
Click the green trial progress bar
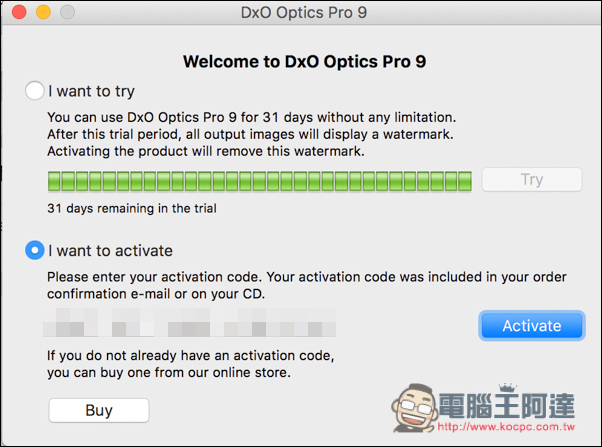[260, 181]
